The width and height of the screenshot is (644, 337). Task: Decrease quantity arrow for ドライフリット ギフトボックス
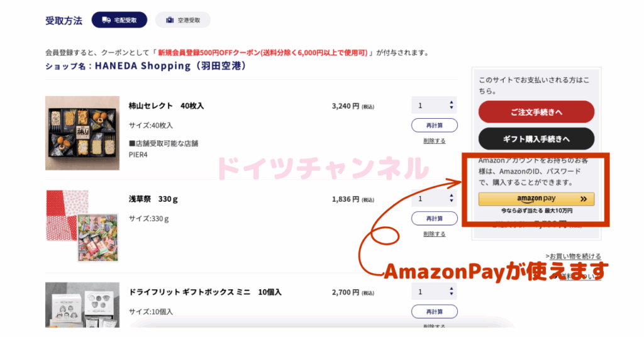pyautogui.click(x=452, y=294)
